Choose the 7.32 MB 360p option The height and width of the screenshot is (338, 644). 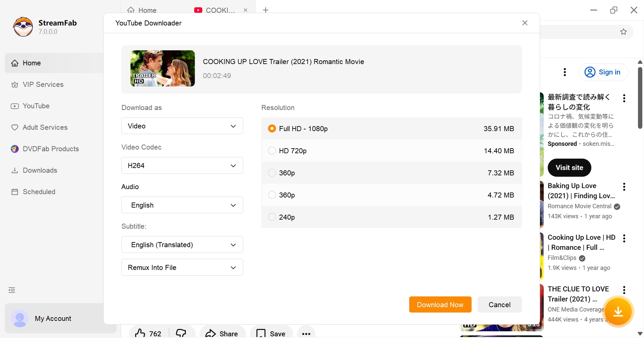[x=272, y=173]
